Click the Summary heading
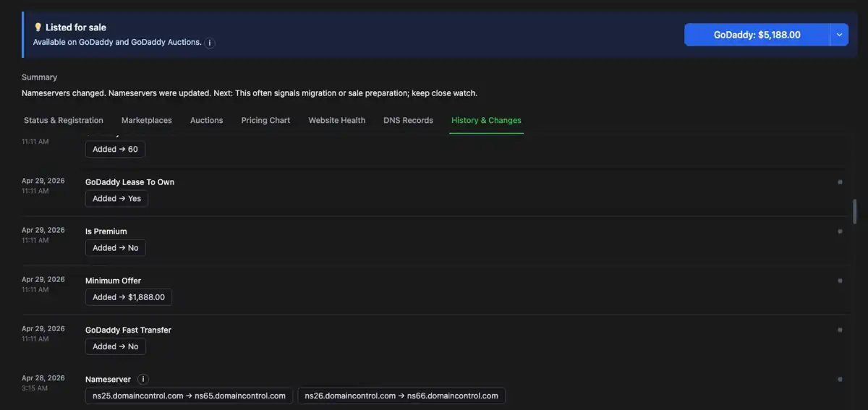The image size is (868, 410). tap(39, 77)
